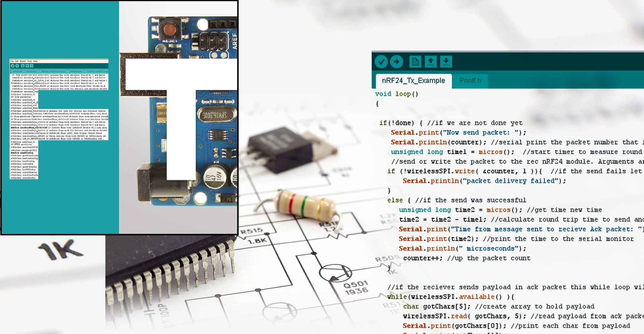Viewport: 644px width, 334px height.
Task: Click Verify checkmark in nRF24_Tx_Example window
Action: [381, 62]
